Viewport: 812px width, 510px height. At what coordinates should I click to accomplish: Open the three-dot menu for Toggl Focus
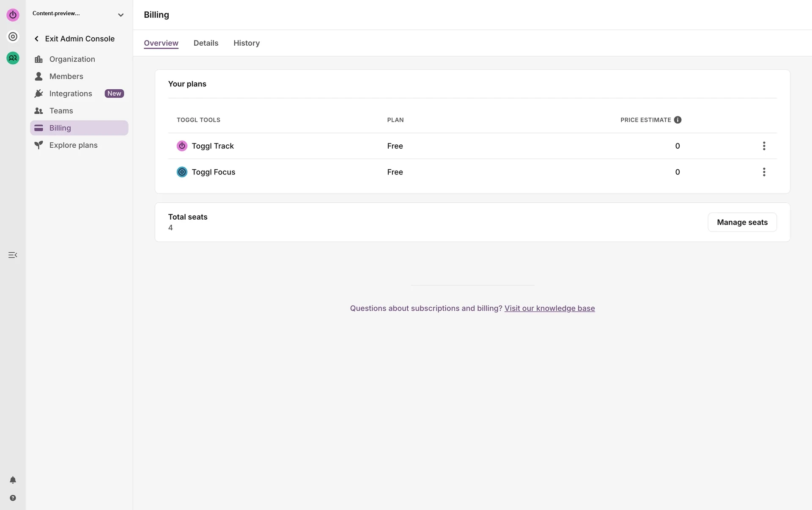coord(764,172)
